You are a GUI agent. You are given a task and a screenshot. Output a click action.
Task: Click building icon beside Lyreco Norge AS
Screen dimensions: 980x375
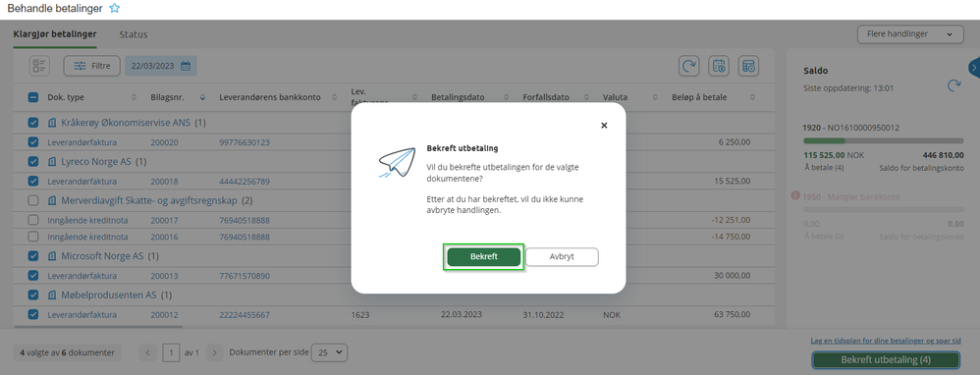coord(52,161)
